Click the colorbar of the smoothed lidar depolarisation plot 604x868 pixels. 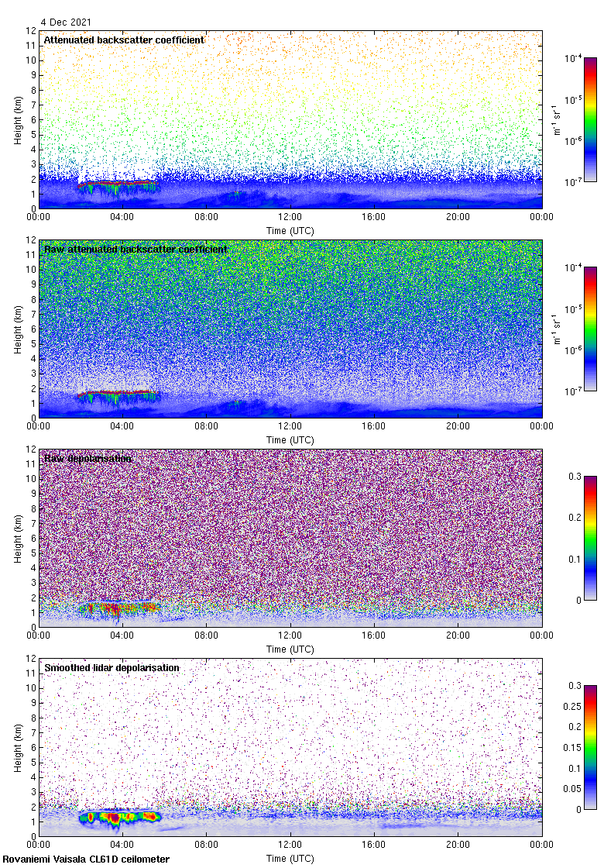[x=590, y=747]
